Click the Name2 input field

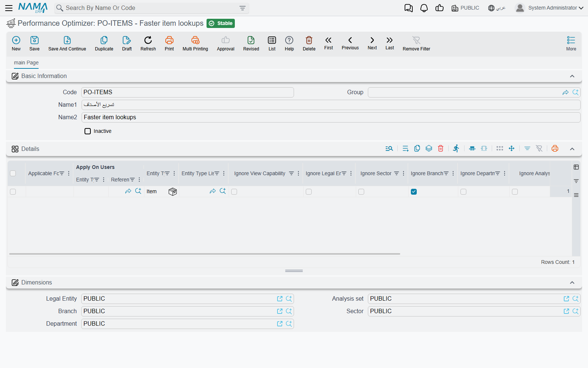tap(331, 117)
